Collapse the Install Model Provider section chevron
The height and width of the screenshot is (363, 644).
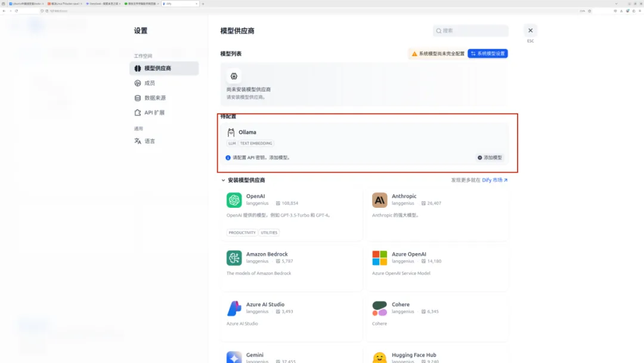click(x=223, y=180)
